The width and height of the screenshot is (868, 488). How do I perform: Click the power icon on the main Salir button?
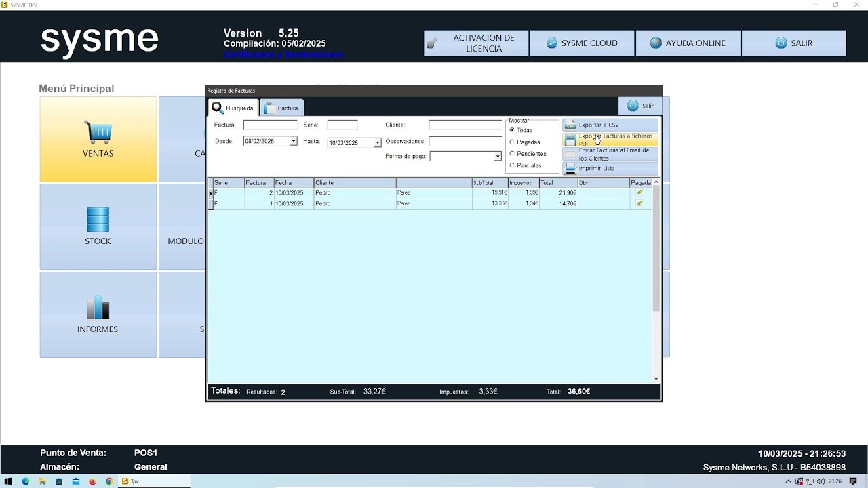(x=781, y=43)
